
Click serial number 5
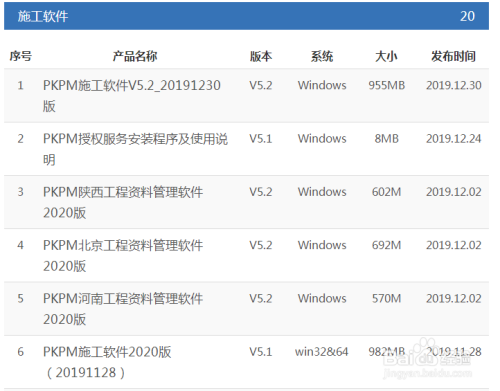tap(21, 298)
